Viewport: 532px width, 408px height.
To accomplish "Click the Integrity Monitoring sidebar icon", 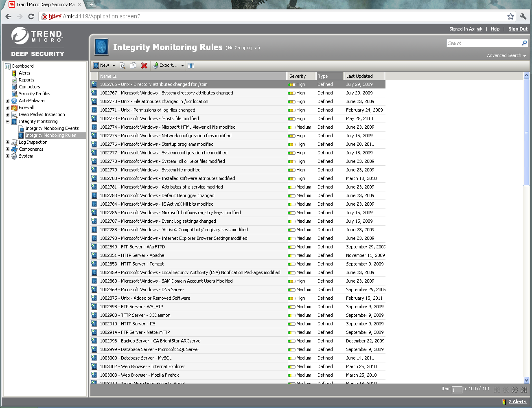I will point(14,121).
